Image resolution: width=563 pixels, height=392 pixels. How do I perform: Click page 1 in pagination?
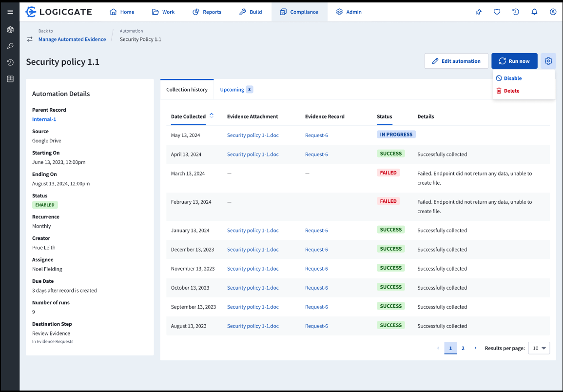click(450, 348)
